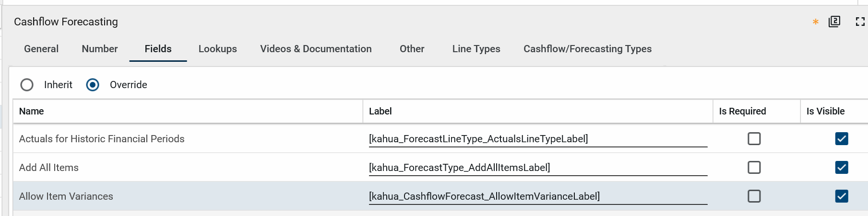This screenshot has width=868, height=216.
Task: Uncheck Is Visible for Add All Items
Action: 841,168
